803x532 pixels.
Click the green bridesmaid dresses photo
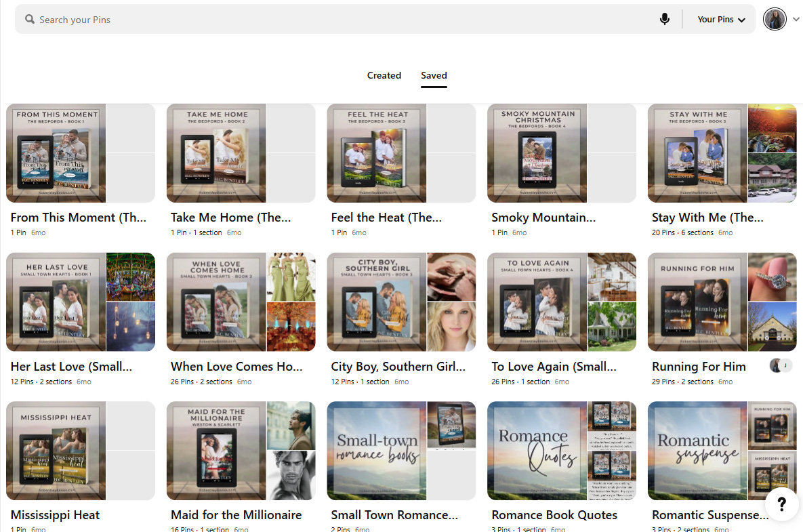tap(291, 277)
